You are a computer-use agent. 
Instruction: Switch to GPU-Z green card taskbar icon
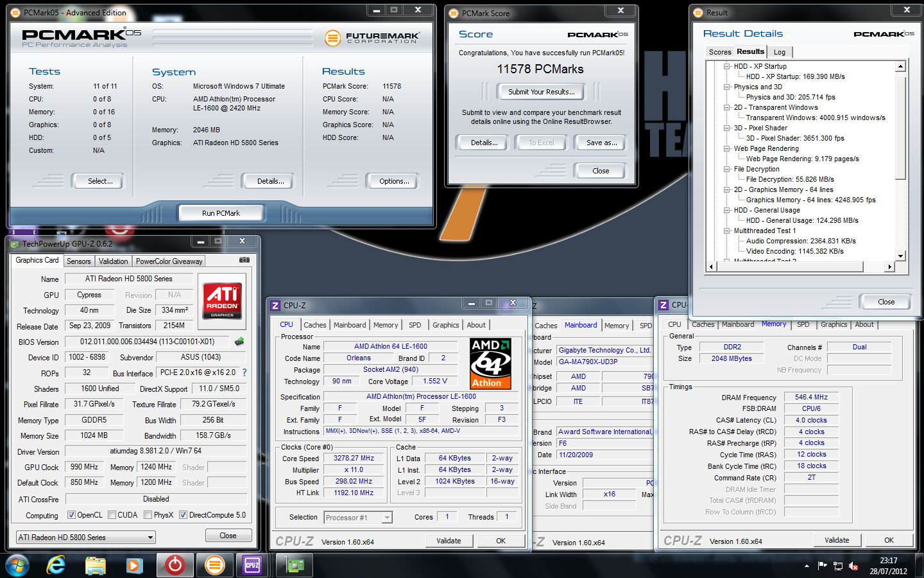click(x=295, y=566)
